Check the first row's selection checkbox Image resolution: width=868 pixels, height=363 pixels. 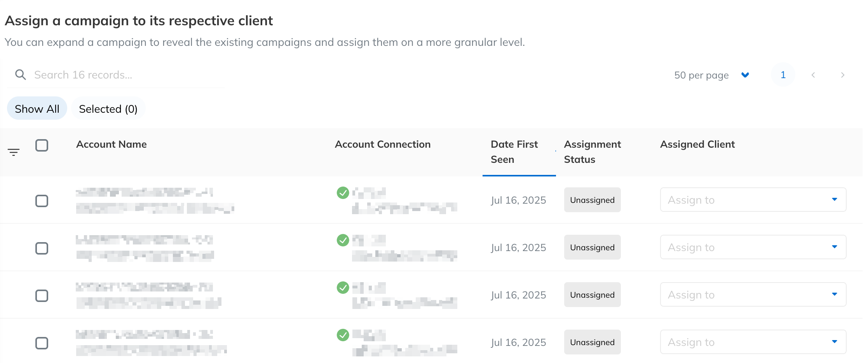tap(42, 201)
